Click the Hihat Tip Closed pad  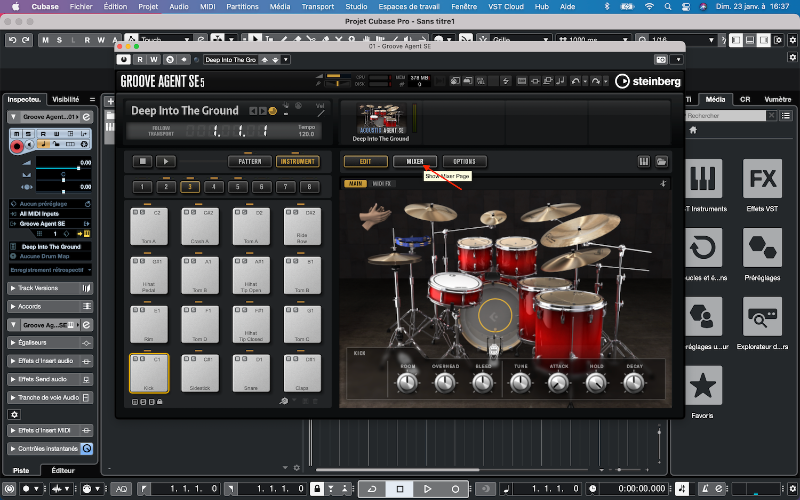pos(251,324)
